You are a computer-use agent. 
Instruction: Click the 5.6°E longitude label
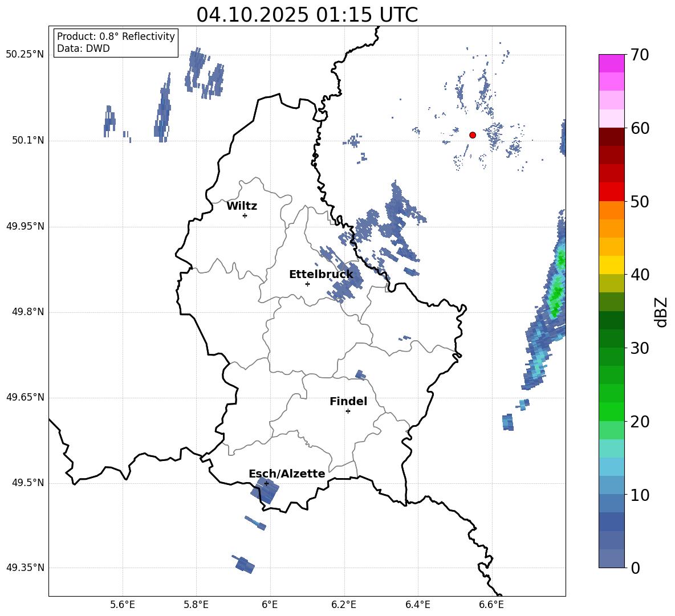pyautogui.click(x=123, y=605)
